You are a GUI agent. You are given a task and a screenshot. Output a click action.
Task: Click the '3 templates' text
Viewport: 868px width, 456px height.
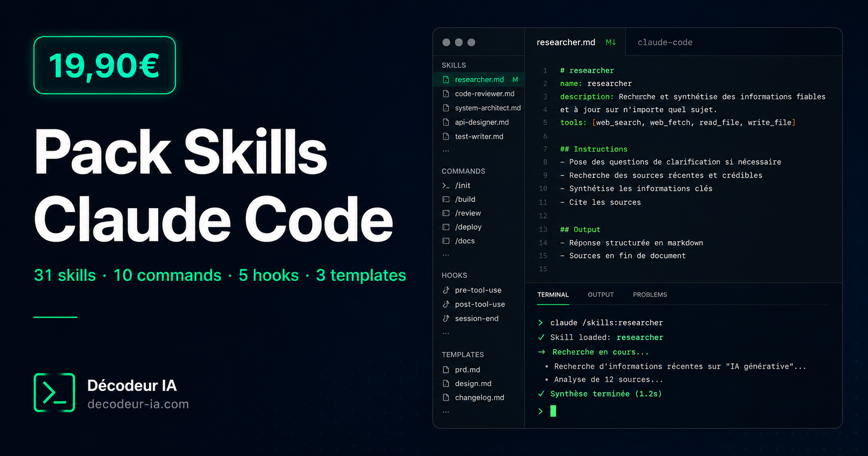[361, 275]
